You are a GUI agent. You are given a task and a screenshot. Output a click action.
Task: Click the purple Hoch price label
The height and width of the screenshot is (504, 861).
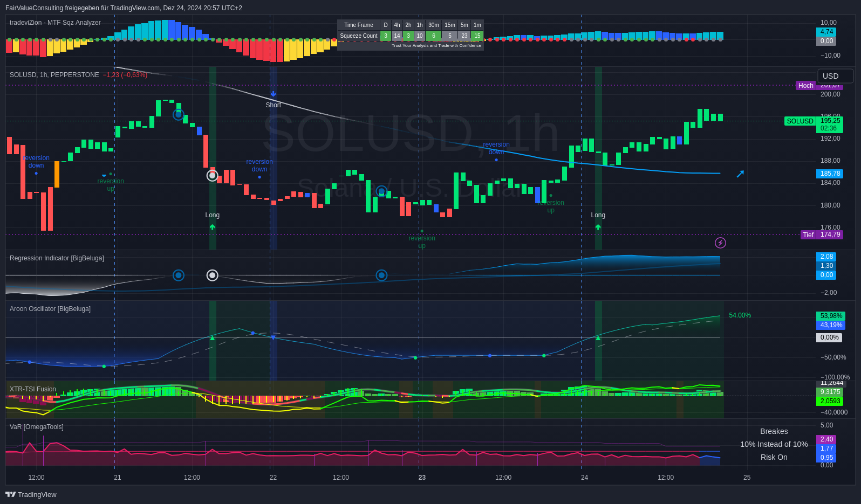(x=805, y=86)
